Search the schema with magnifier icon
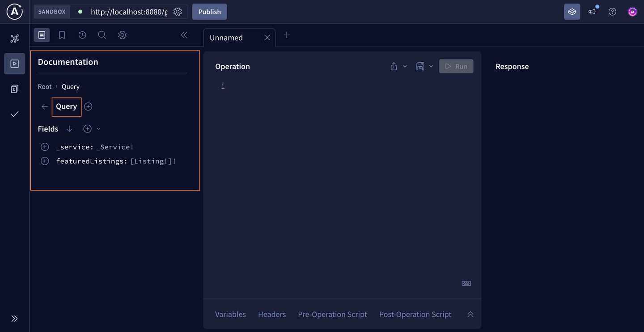Viewport: 644px width, 332px height. pyautogui.click(x=102, y=34)
